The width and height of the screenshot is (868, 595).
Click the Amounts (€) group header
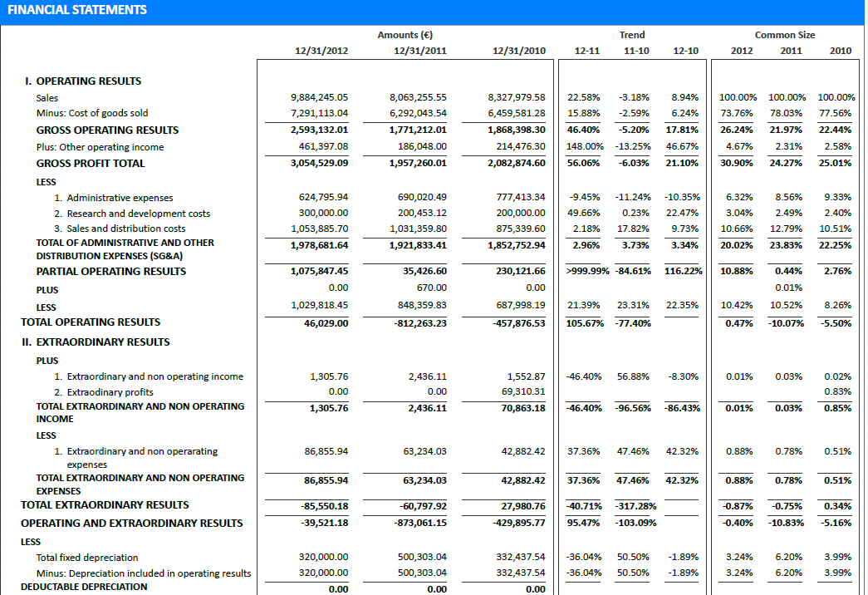pos(405,35)
